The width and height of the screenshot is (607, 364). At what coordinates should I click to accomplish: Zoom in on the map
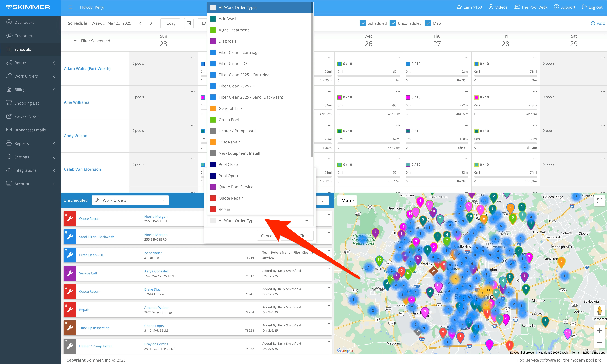[599, 330]
